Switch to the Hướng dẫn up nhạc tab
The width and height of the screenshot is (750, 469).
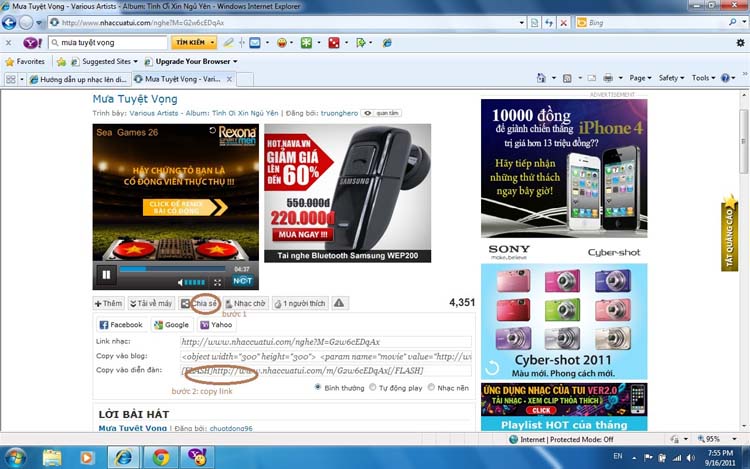click(x=79, y=79)
